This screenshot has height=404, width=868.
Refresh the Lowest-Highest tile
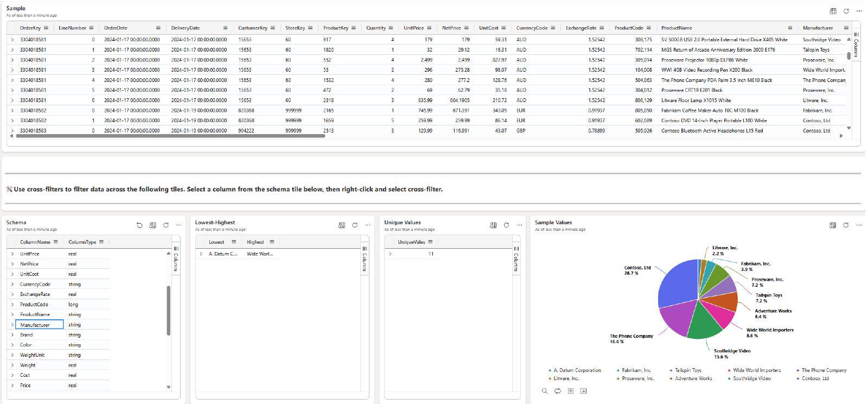pyautogui.click(x=355, y=225)
